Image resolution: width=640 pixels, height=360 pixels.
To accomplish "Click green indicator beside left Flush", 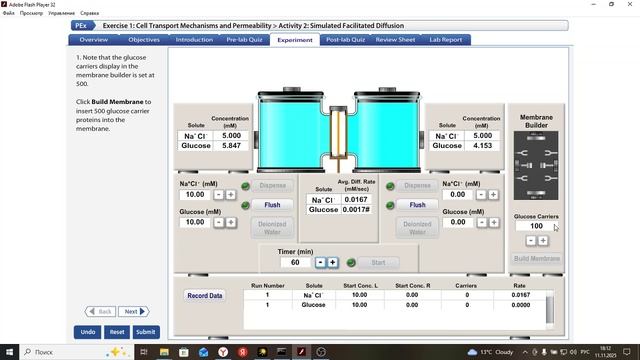I will pos(245,205).
